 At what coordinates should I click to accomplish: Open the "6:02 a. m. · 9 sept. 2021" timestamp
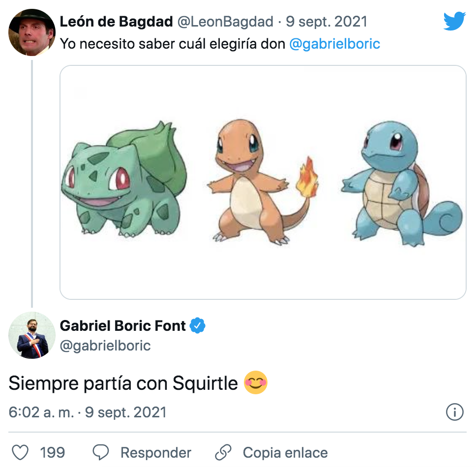[x=88, y=412]
